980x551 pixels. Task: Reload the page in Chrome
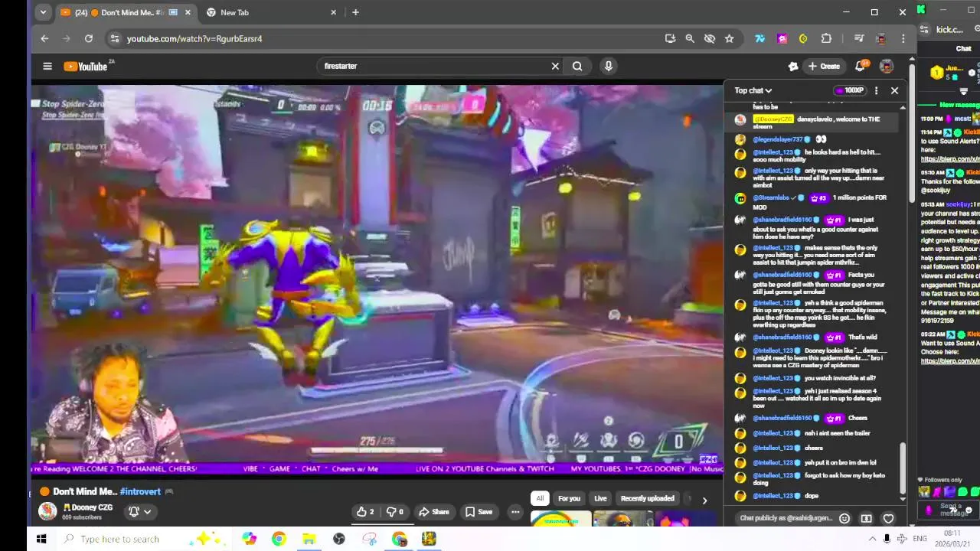coord(89,38)
